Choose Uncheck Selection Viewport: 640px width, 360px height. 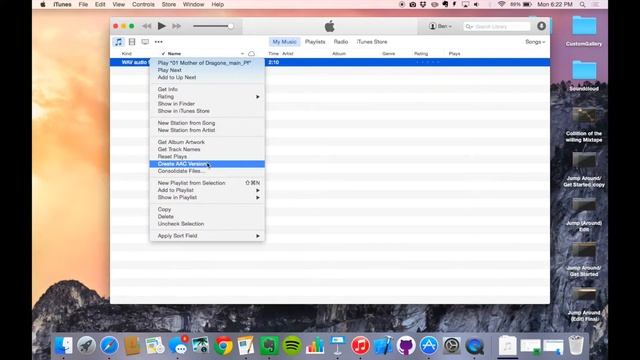(207, 224)
